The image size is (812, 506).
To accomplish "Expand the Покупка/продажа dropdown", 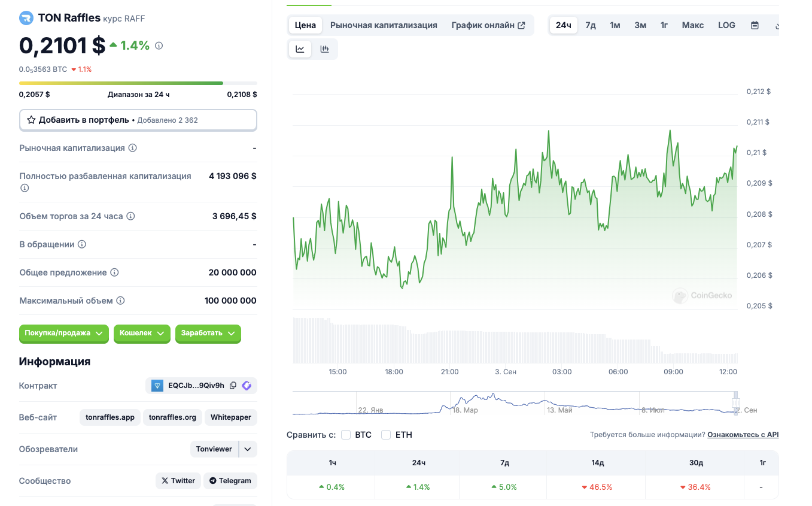I will [64, 333].
